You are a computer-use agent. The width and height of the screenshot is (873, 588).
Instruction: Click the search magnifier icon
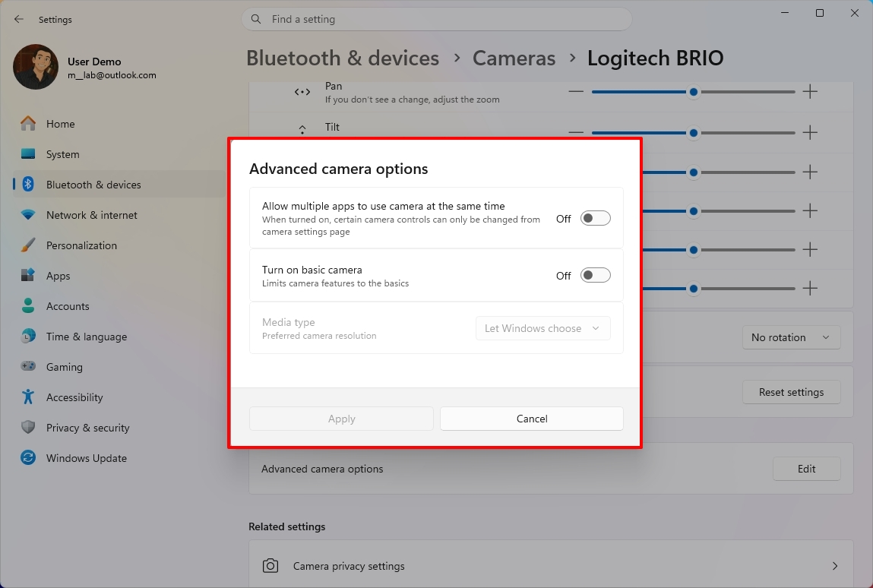tap(256, 19)
